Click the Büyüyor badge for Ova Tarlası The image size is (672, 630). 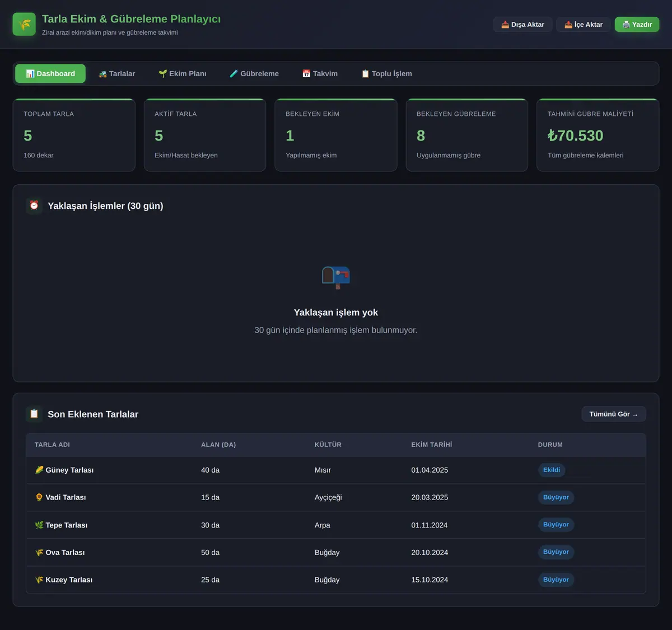[x=556, y=552]
